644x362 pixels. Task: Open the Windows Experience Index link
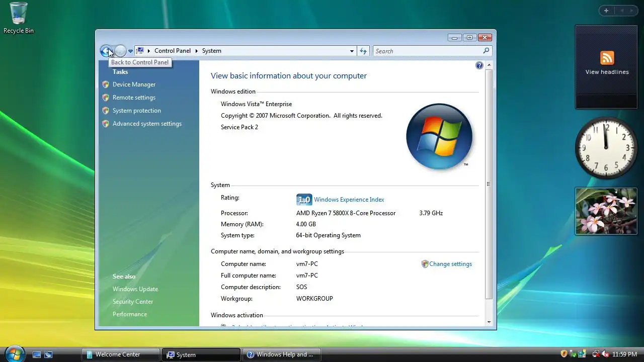pyautogui.click(x=349, y=200)
